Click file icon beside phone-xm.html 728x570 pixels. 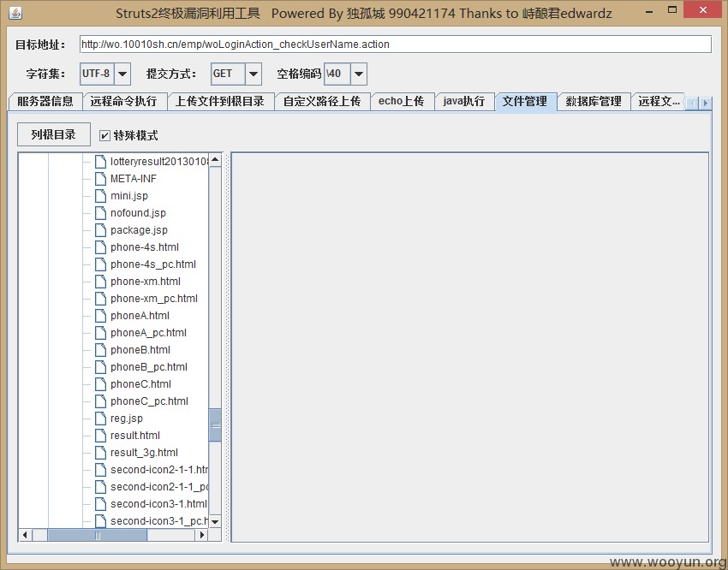tap(100, 282)
